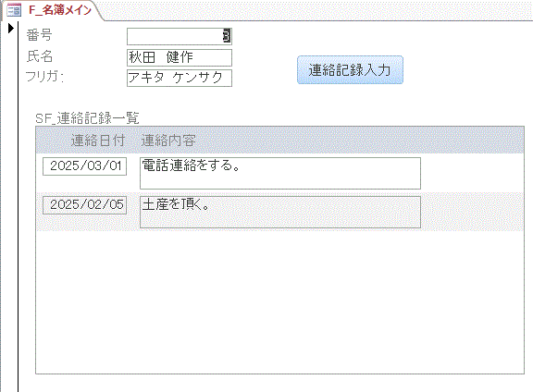This screenshot has height=392, width=533.
Task: Click the form icon on F_名簿メイン tab
Action: pyautogui.click(x=14, y=10)
